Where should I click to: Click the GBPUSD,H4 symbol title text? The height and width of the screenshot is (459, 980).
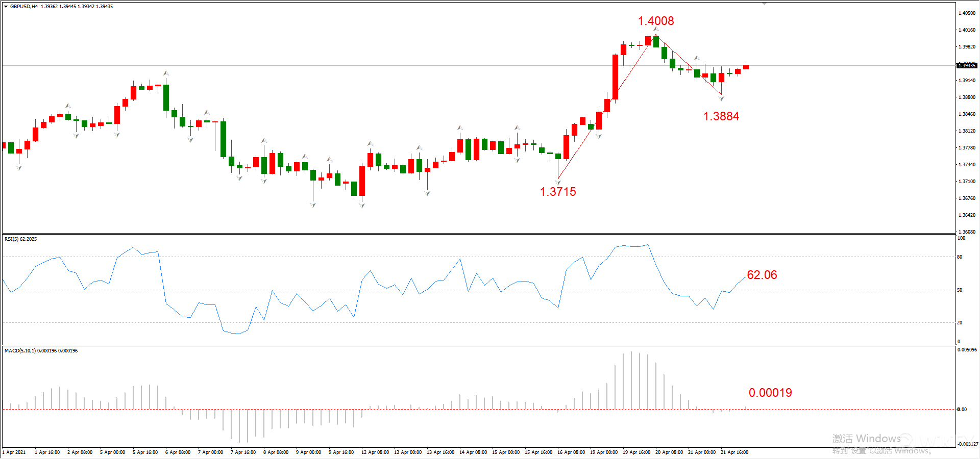pos(24,7)
